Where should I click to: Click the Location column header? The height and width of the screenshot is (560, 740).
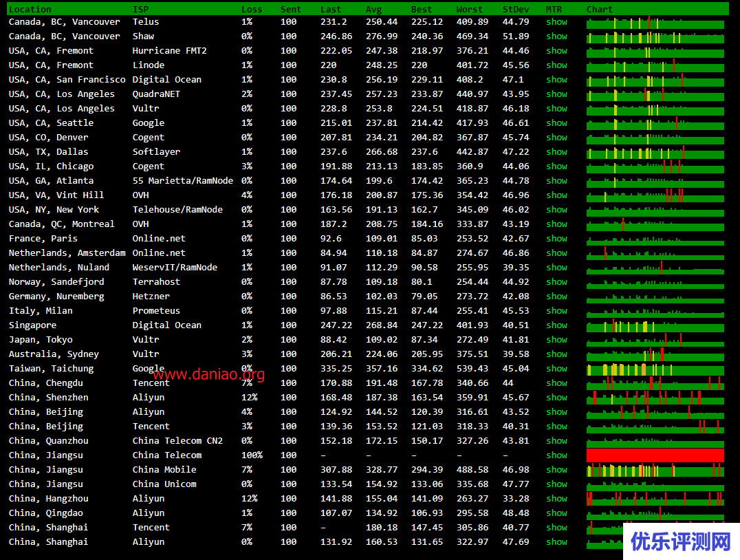click(x=30, y=10)
